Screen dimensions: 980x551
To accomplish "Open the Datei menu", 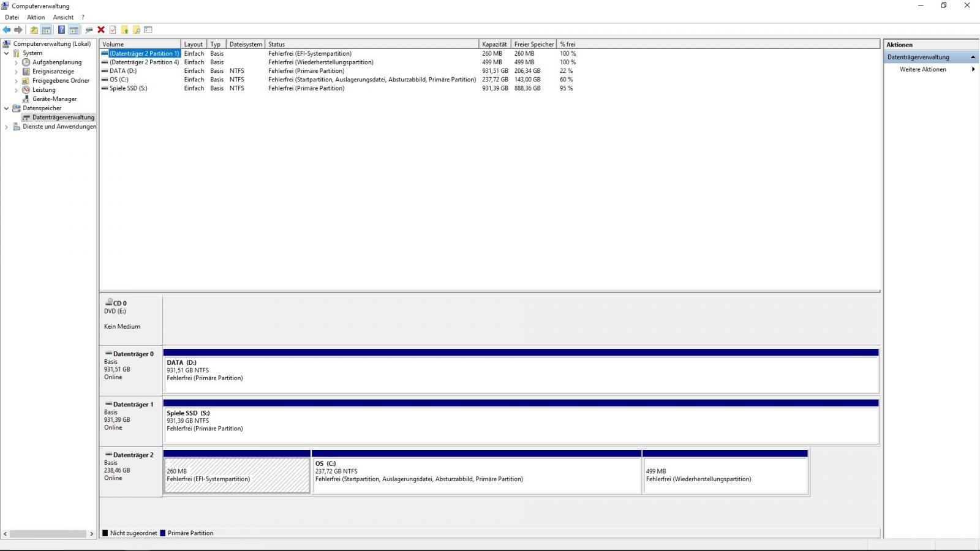I will pos(12,17).
